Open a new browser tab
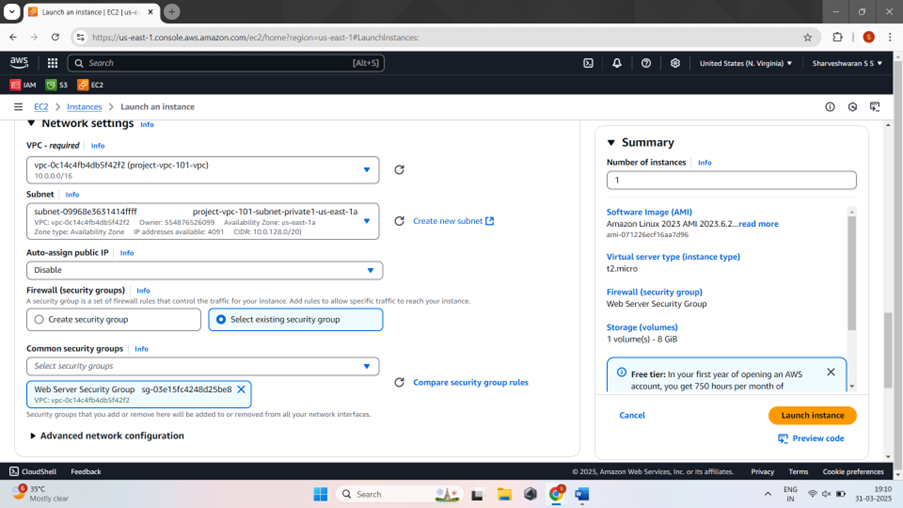 (x=172, y=12)
